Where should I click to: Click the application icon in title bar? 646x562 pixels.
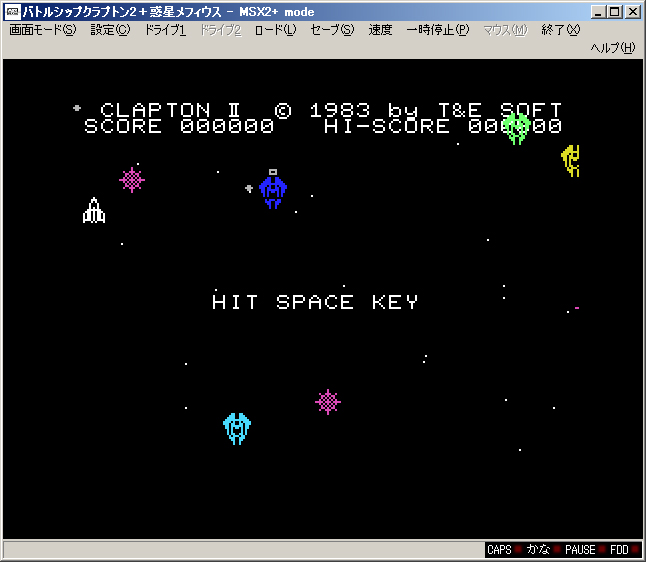click(12, 12)
